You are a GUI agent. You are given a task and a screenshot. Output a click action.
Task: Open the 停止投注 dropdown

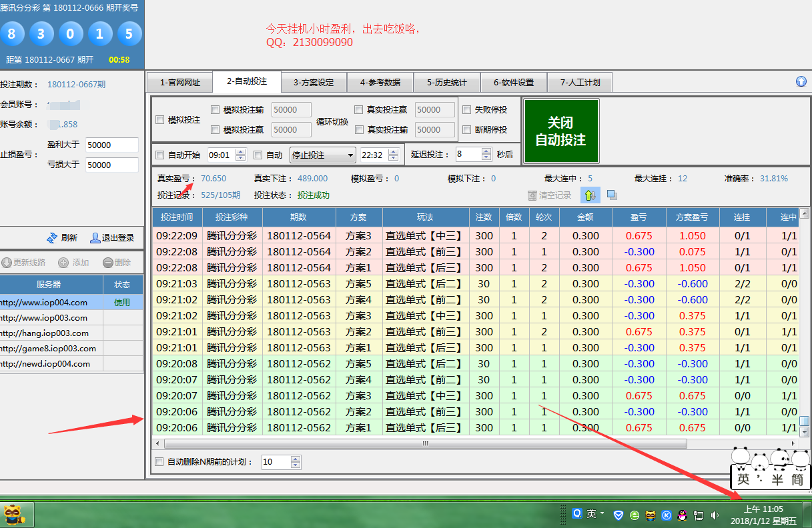coord(350,155)
